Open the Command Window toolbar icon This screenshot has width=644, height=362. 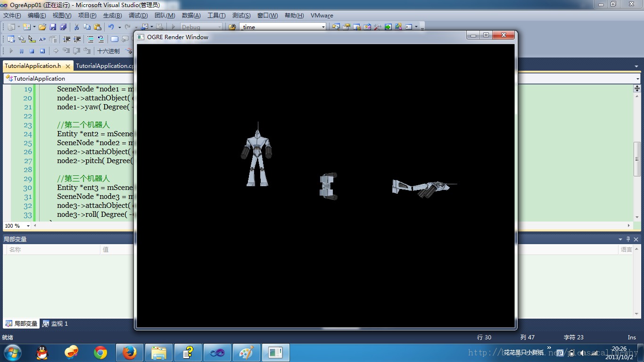409,27
